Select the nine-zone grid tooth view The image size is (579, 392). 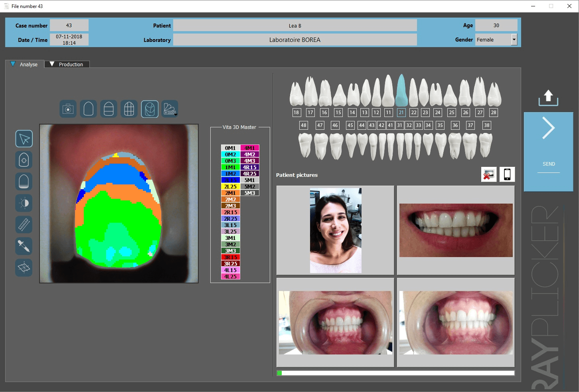[129, 109]
